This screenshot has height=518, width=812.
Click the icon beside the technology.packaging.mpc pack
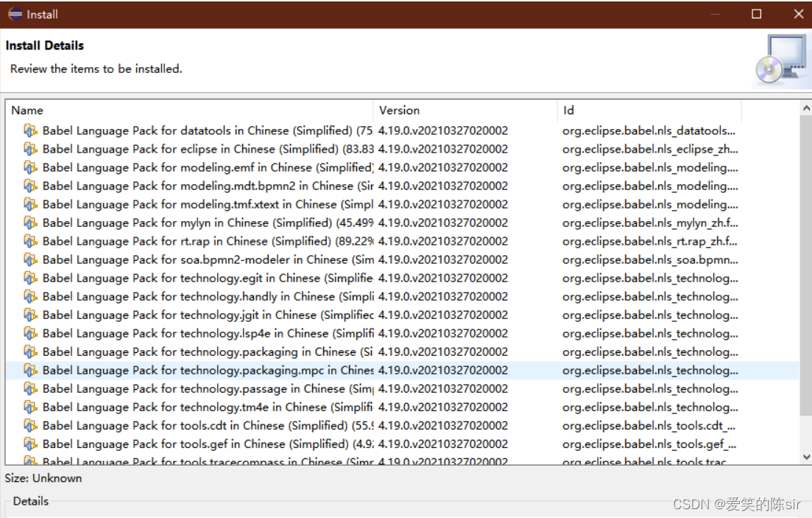(x=31, y=370)
